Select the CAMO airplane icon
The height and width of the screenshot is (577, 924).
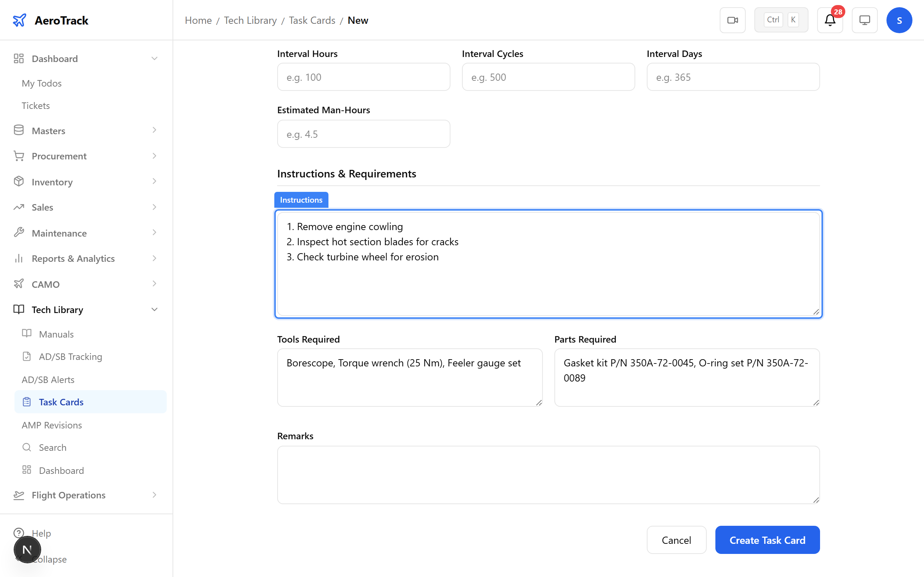point(19,284)
